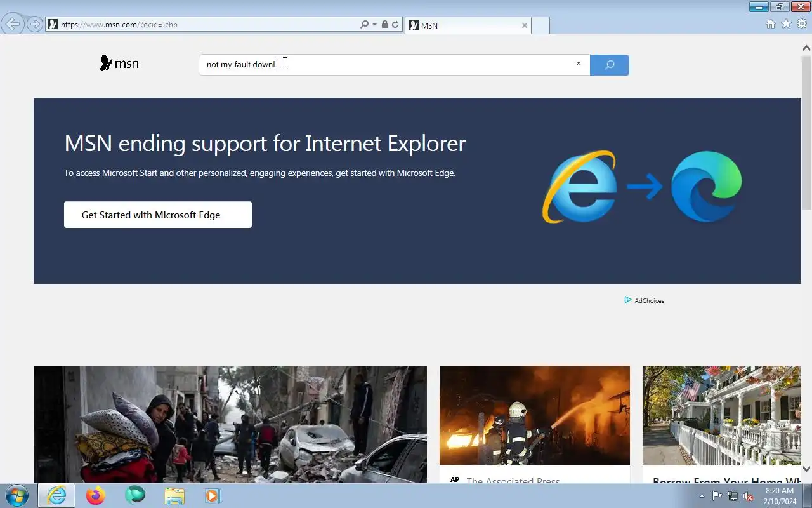The height and width of the screenshot is (508, 812).
Task: Open the news photo of people amid rubble
Action: (230, 424)
